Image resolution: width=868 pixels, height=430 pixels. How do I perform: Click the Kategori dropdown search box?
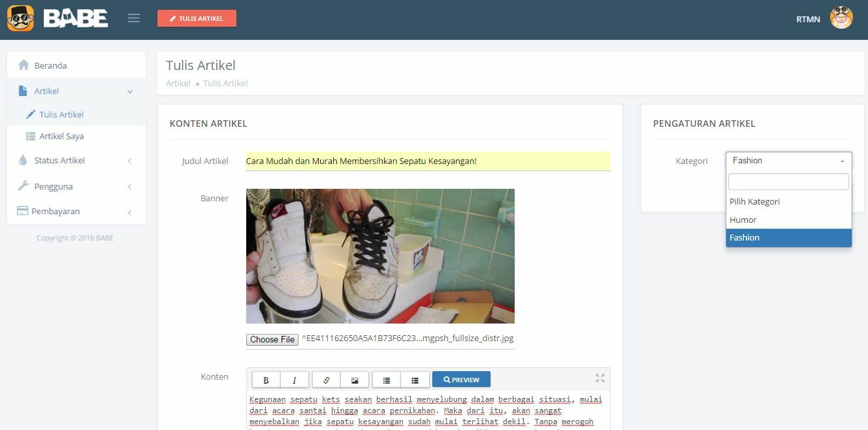pyautogui.click(x=788, y=182)
